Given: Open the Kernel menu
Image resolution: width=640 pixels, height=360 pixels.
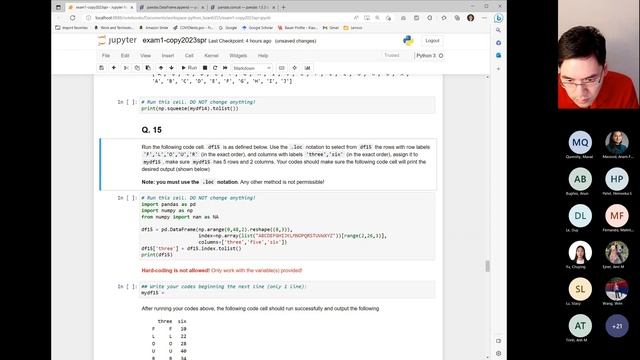Looking at the screenshot, I should [211, 56].
